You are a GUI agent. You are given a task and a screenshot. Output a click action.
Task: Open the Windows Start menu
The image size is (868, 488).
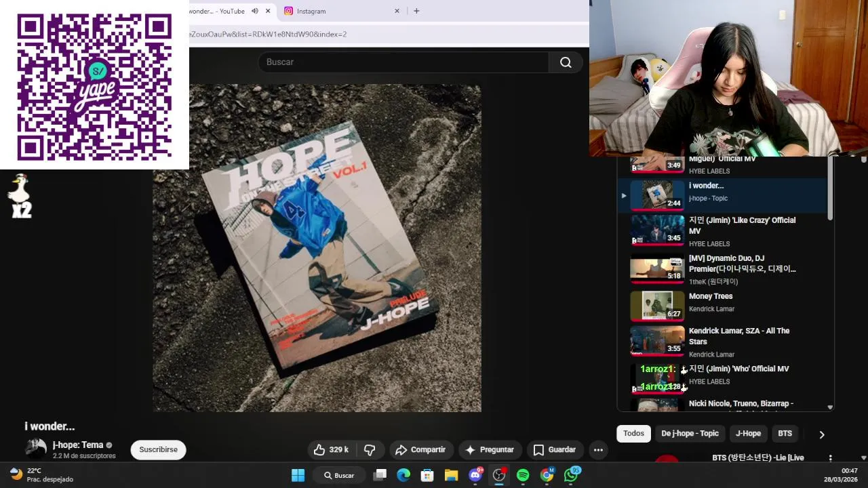click(298, 475)
